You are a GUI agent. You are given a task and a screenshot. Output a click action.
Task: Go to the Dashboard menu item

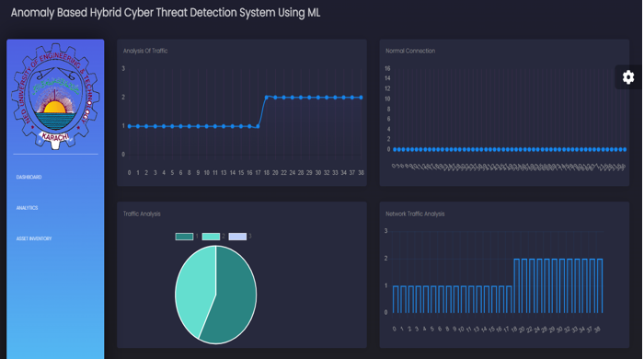tap(29, 177)
